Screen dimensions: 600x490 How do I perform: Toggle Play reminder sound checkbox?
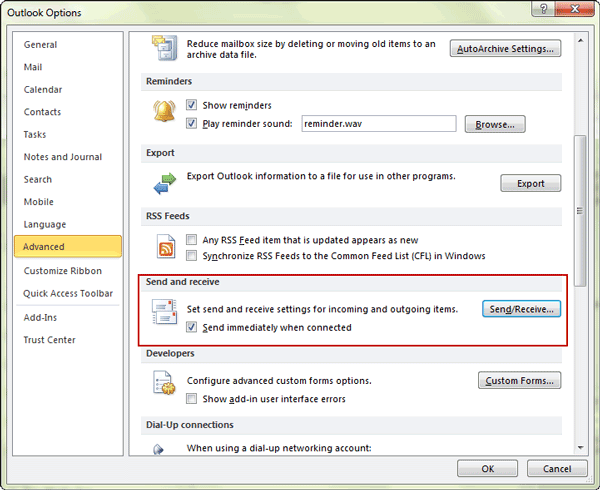191,124
